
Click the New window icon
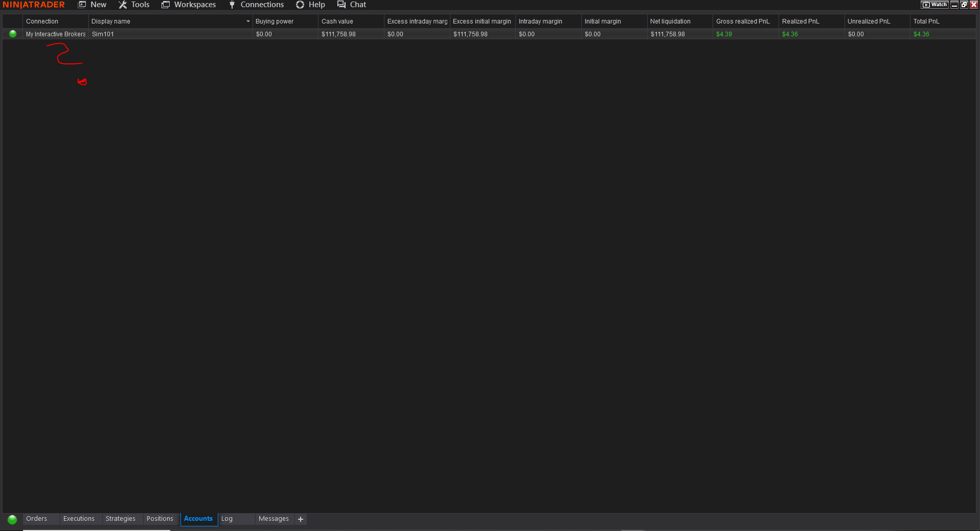tap(82, 5)
